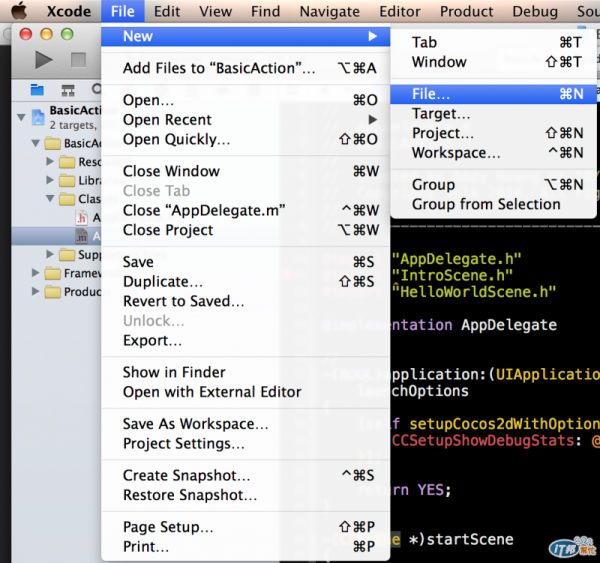Select Create Snapshot… menu item

pyautogui.click(x=246, y=475)
